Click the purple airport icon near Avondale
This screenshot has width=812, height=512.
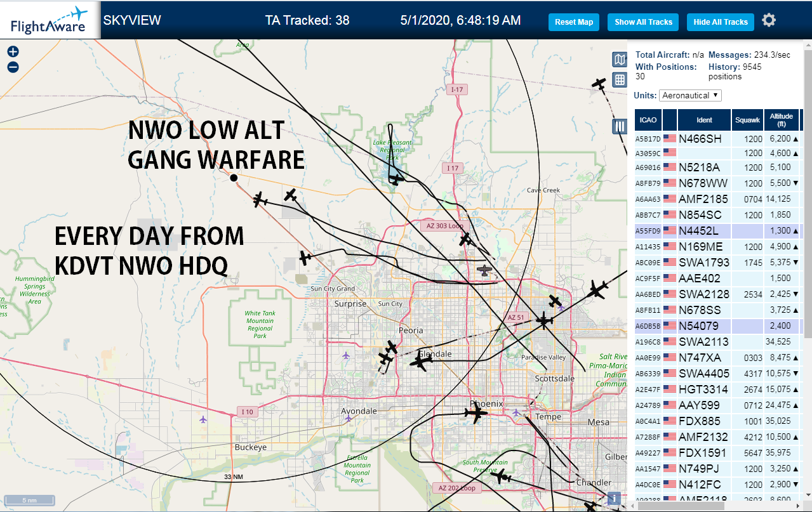pos(349,419)
